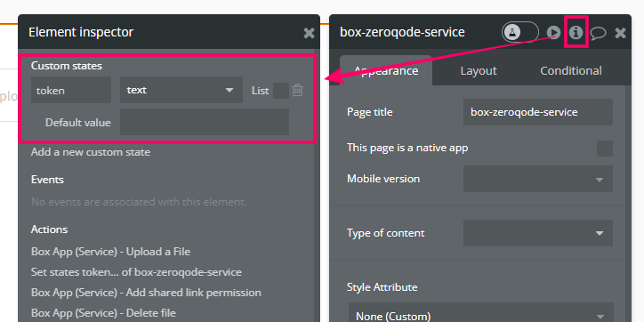Click the info (i) inspector icon
The image size is (644, 322).
click(576, 32)
